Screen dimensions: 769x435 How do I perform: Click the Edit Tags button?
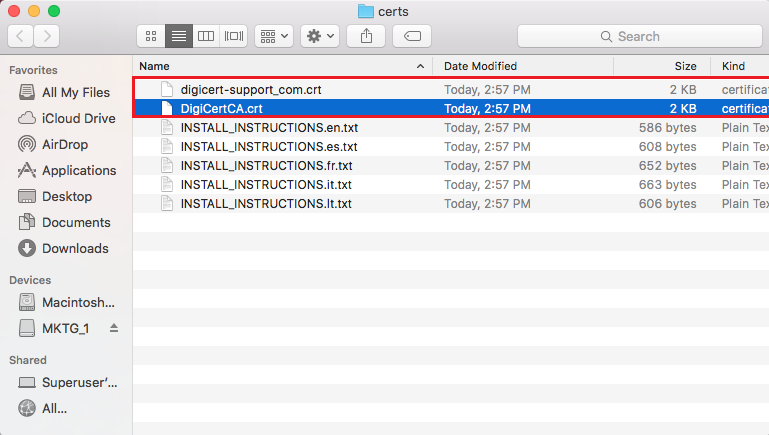[411, 36]
